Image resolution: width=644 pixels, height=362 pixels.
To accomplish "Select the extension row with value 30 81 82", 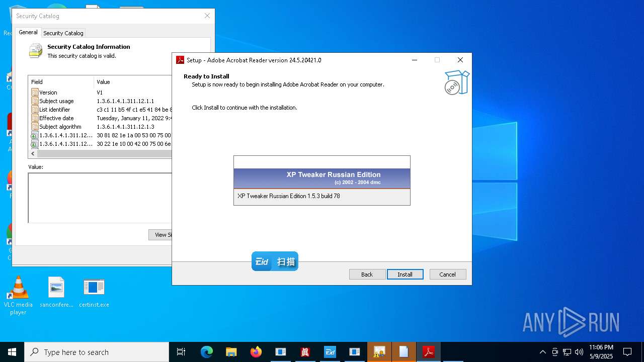I will pos(101,135).
